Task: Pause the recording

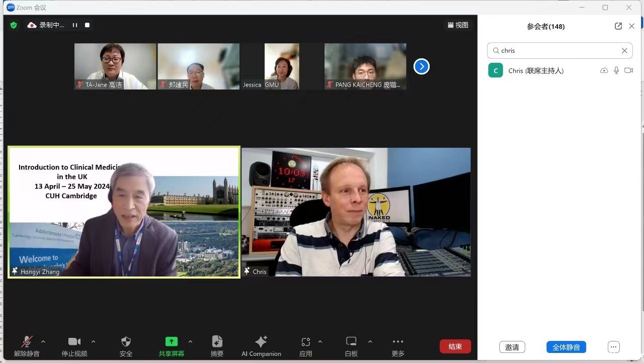Action: coord(75,25)
